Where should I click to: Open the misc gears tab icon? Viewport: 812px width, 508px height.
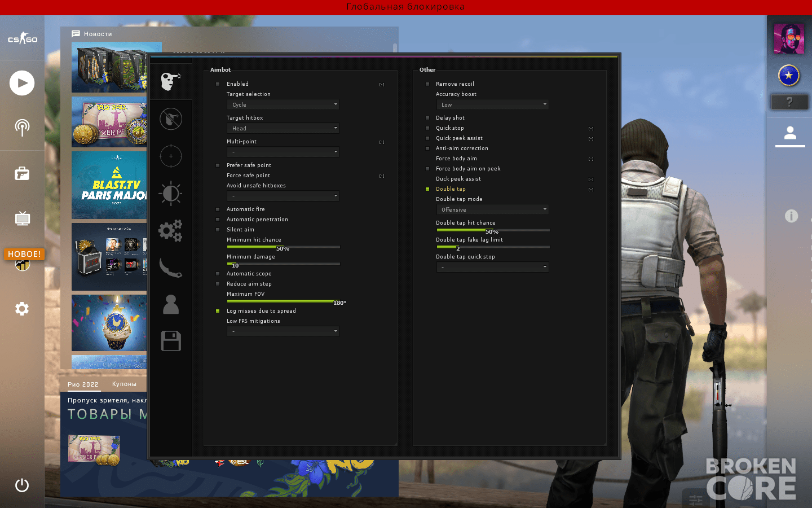tap(171, 231)
